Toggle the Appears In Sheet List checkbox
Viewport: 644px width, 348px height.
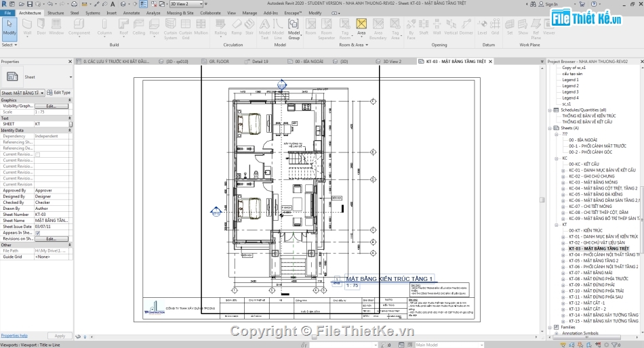tap(38, 233)
